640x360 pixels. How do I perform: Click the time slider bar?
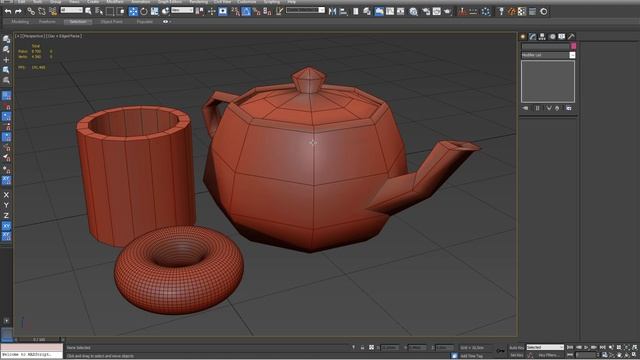point(39,340)
